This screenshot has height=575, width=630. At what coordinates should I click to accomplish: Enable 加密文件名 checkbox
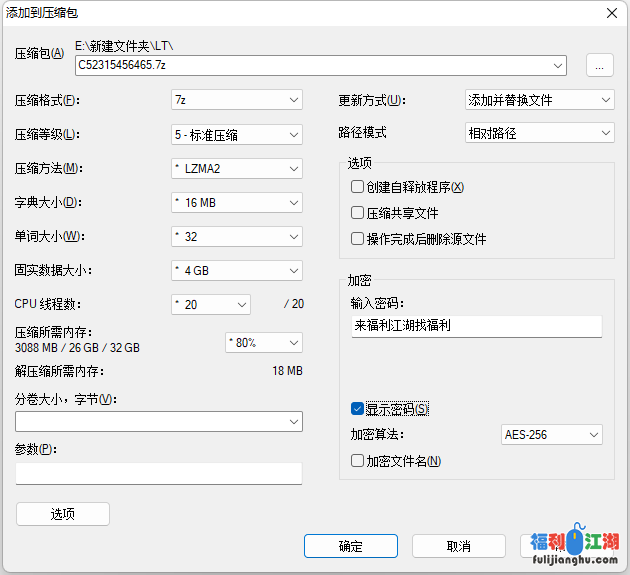(x=357, y=461)
